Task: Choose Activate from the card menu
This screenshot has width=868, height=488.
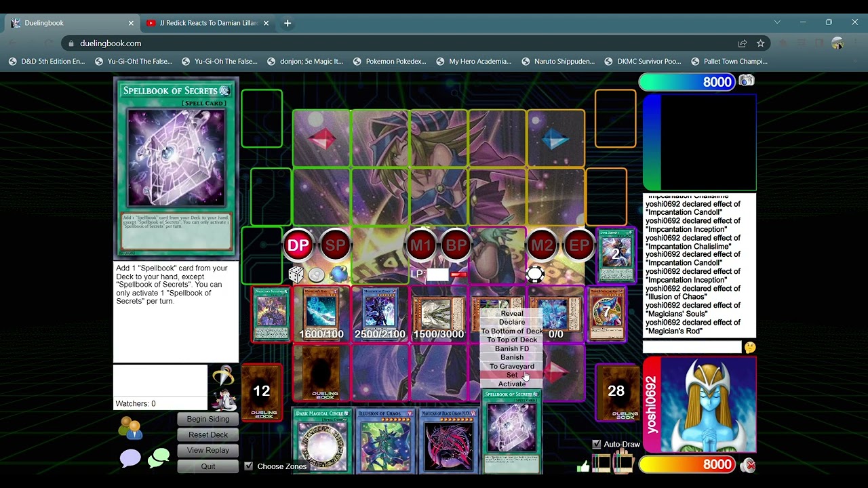Action: (512, 384)
